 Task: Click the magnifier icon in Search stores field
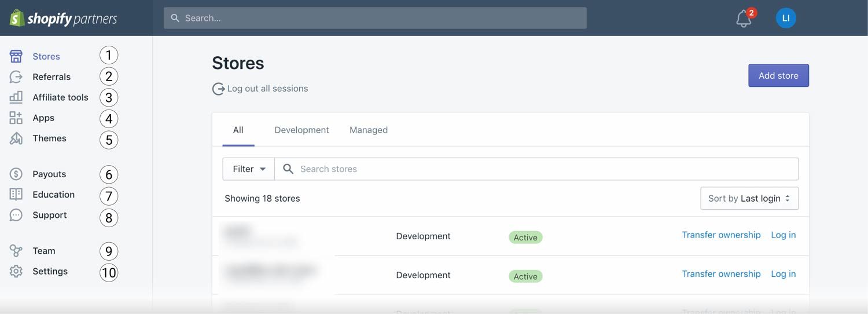[x=288, y=169]
